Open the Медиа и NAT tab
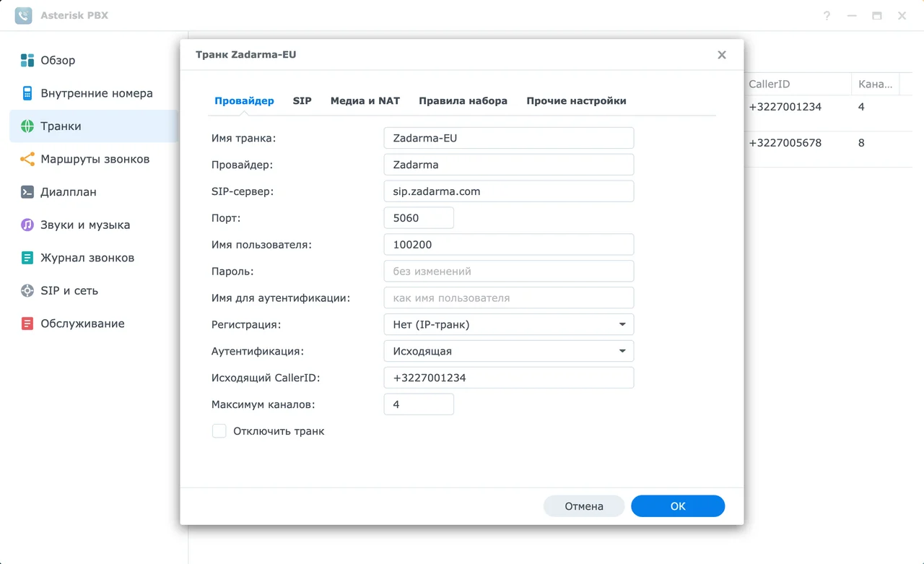 tap(365, 101)
